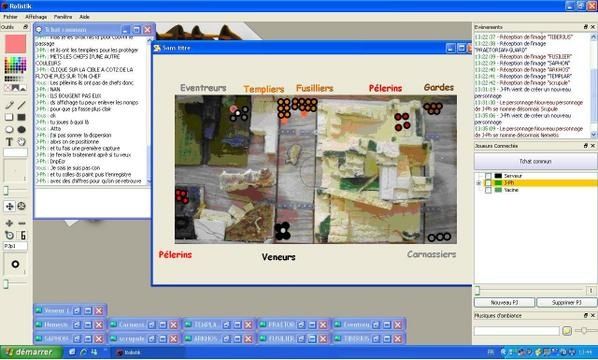The image size is (598, 360).
Task: Open the Fichier menu
Action: (10, 17)
